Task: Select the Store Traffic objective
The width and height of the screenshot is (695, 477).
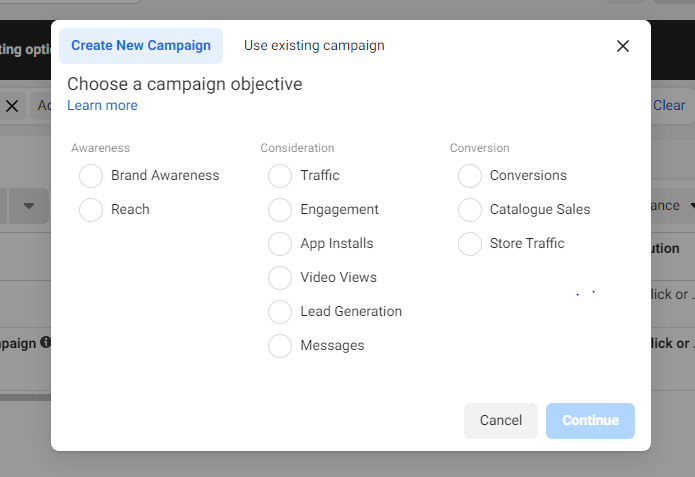Action: (x=470, y=244)
